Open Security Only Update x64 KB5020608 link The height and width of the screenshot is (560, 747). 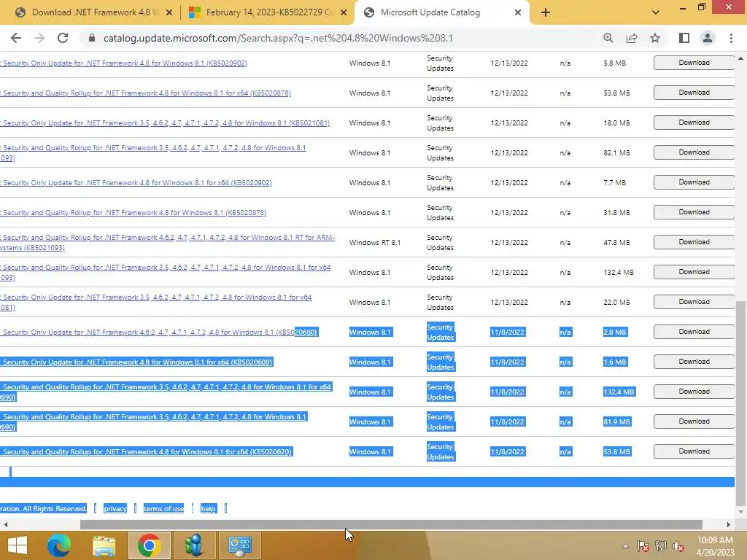pyautogui.click(x=136, y=362)
